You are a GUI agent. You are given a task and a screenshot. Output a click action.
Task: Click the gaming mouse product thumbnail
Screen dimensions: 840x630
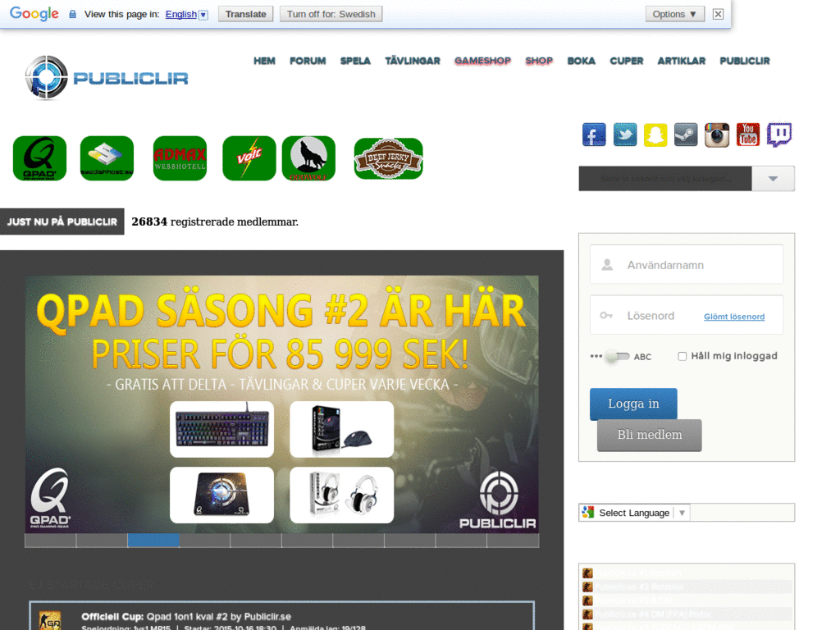coord(342,429)
